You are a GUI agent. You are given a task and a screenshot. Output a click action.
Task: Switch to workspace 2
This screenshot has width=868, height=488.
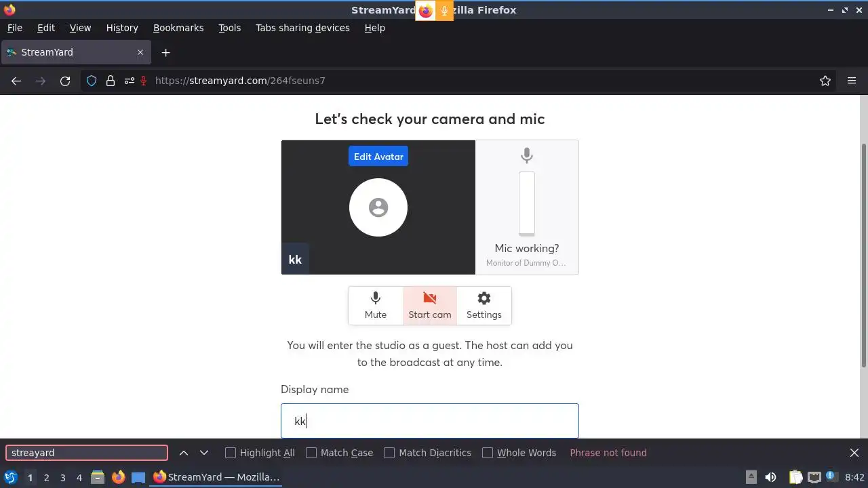pos(46,477)
